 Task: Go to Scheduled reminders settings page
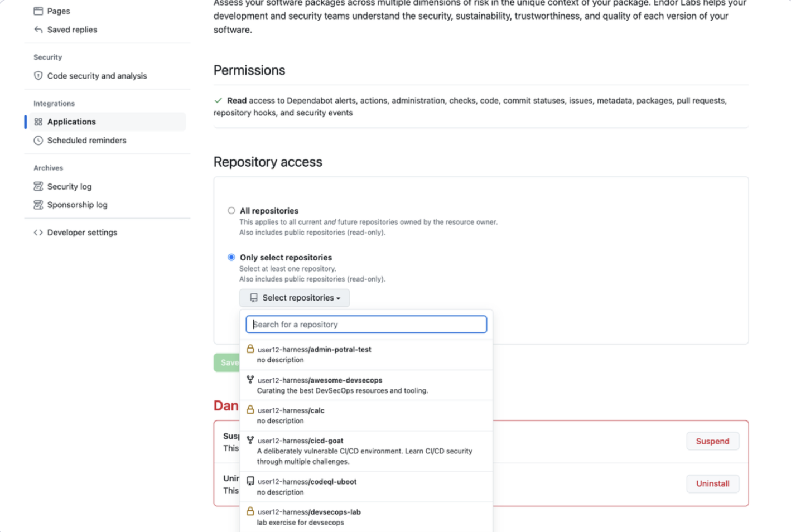click(86, 141)
